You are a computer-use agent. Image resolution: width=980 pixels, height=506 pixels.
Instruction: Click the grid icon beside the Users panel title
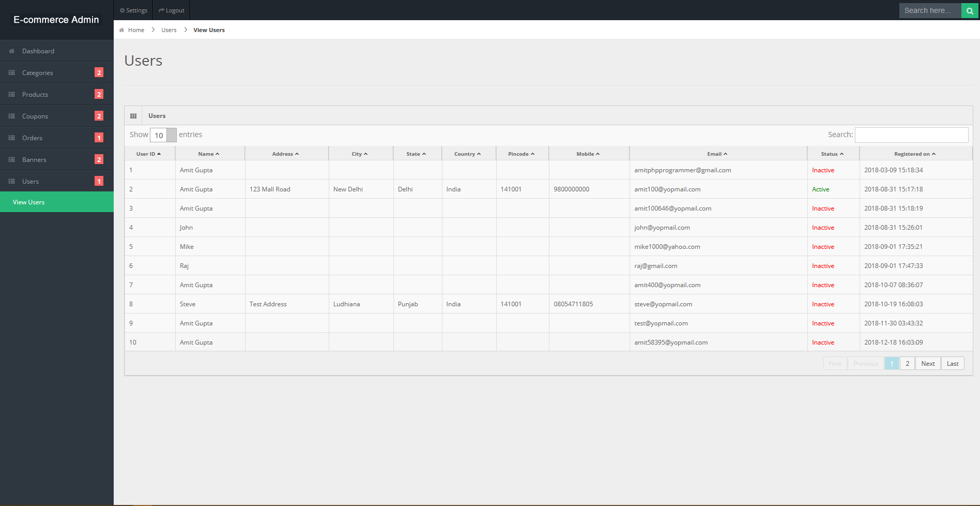[x=134, y=115]
